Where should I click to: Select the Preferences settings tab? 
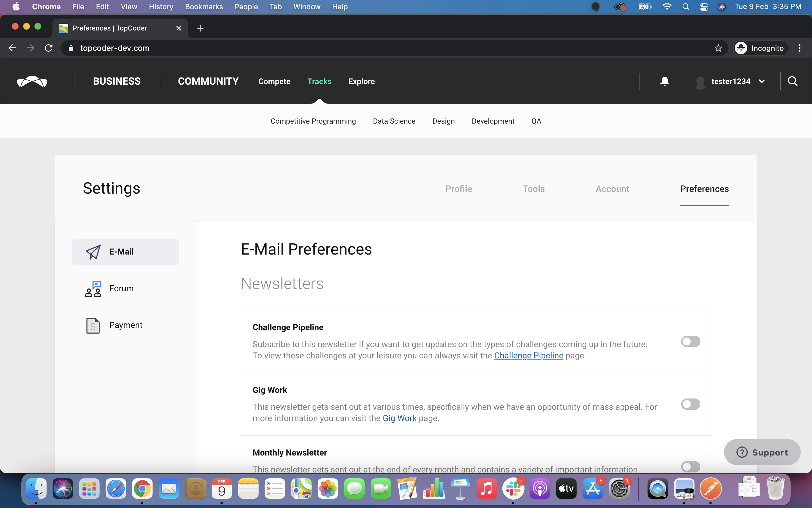(704, 189)
